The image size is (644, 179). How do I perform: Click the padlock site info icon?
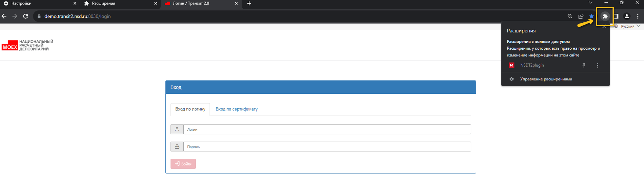[39, 16]
